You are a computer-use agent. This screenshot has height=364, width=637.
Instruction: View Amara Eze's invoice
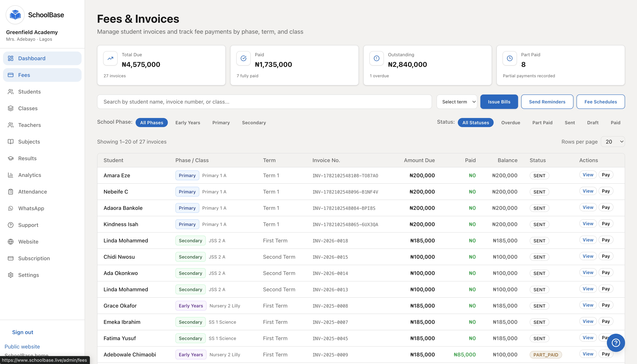click(588, 175)
